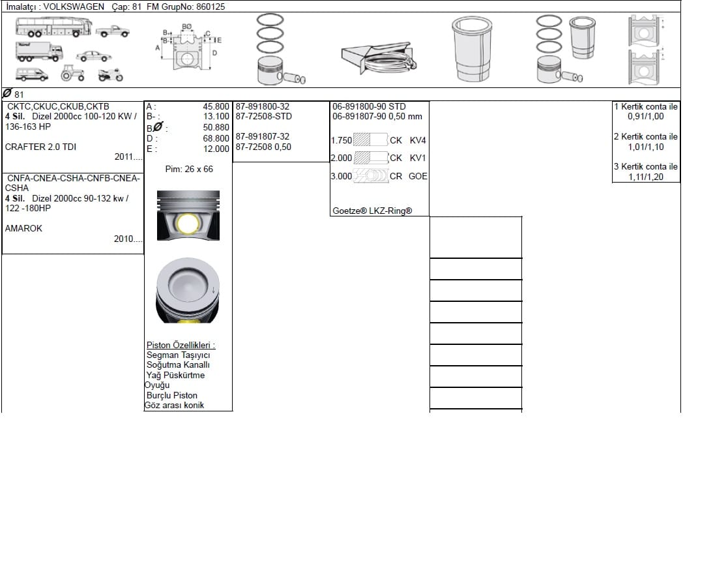Click the Soğutma Kanallı feature line
Viewport: 728px width, 564px height.
(178, 364)
